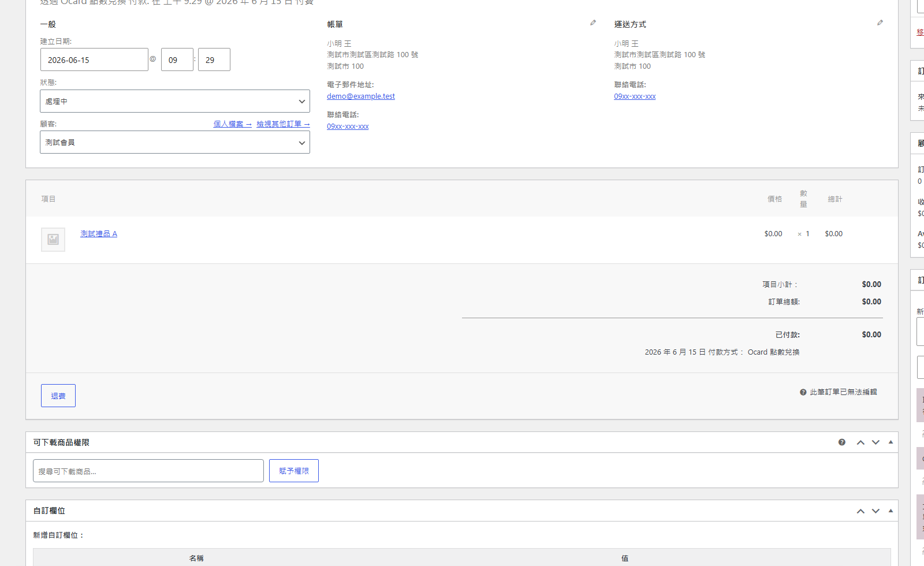Click billing phone number link

(x=348, y=126)
